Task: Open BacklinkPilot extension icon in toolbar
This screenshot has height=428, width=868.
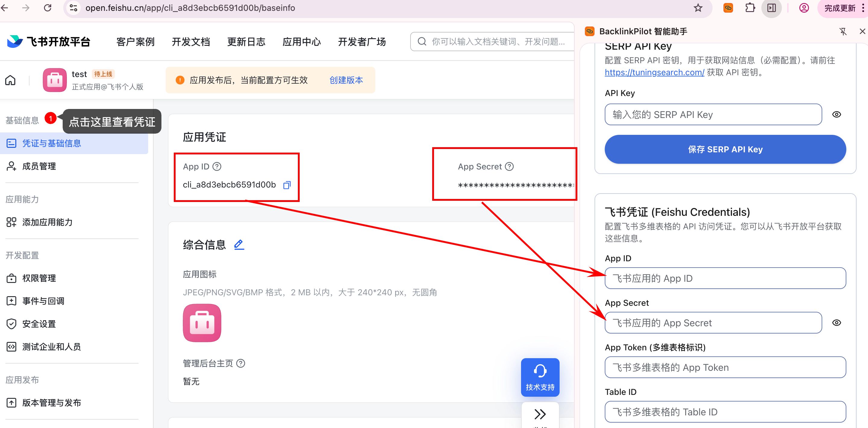Action: tap(728, 8)
